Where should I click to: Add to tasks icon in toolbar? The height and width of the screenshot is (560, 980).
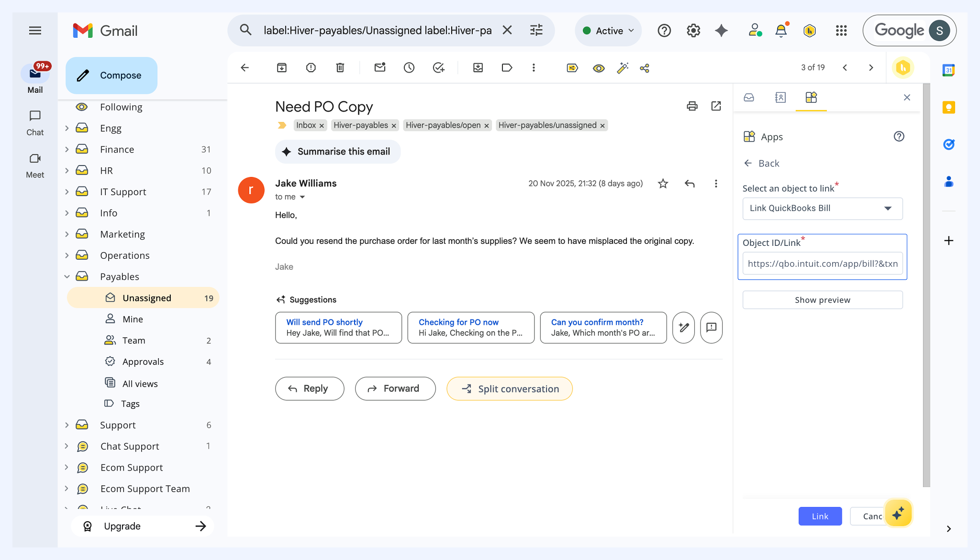click(x=438, y=68)
